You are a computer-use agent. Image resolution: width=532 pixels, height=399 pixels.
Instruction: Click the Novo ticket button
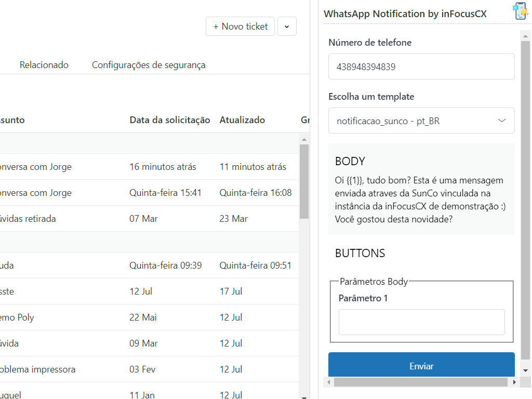coord(241,26)
